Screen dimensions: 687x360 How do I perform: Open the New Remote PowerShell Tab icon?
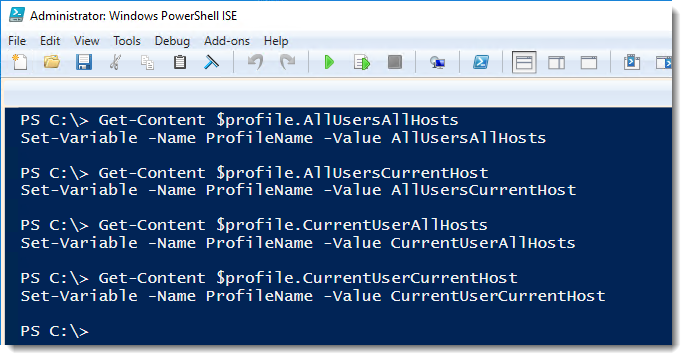(437, 63)
